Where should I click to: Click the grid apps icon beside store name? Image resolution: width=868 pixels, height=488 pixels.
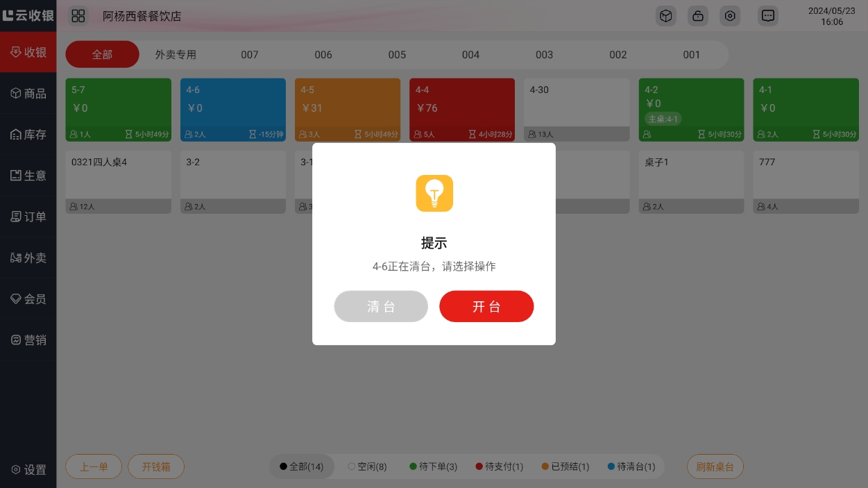pos(78,16)
